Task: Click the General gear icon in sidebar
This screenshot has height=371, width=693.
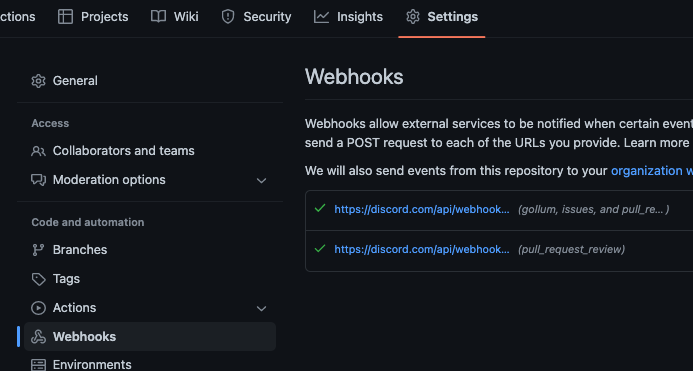Action: (x=38, y=81)
